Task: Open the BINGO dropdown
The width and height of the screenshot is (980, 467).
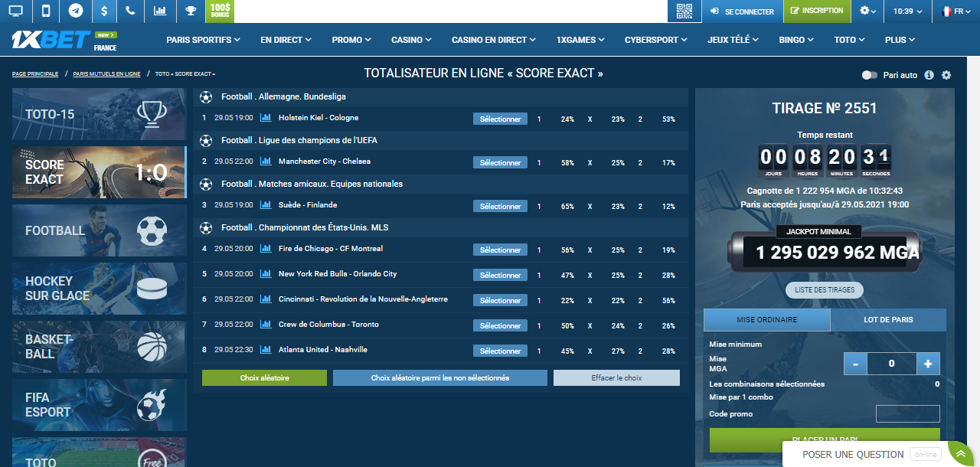Action: [x=797, y=40]
